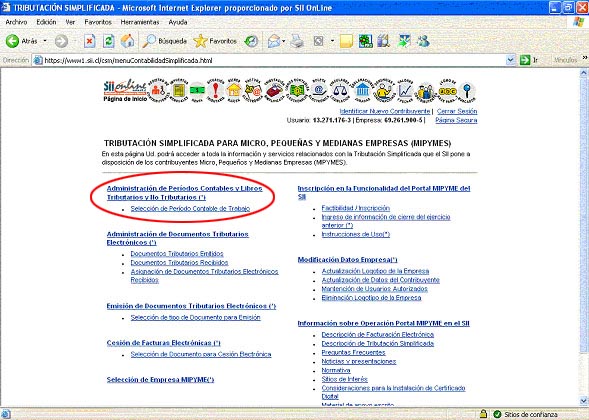Expand the address bar dropdown arrow

(510, 60)
